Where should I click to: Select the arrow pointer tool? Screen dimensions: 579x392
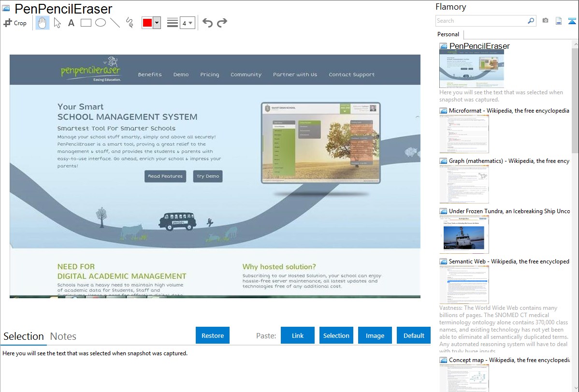pyautogui.click(x=57, y=23)
